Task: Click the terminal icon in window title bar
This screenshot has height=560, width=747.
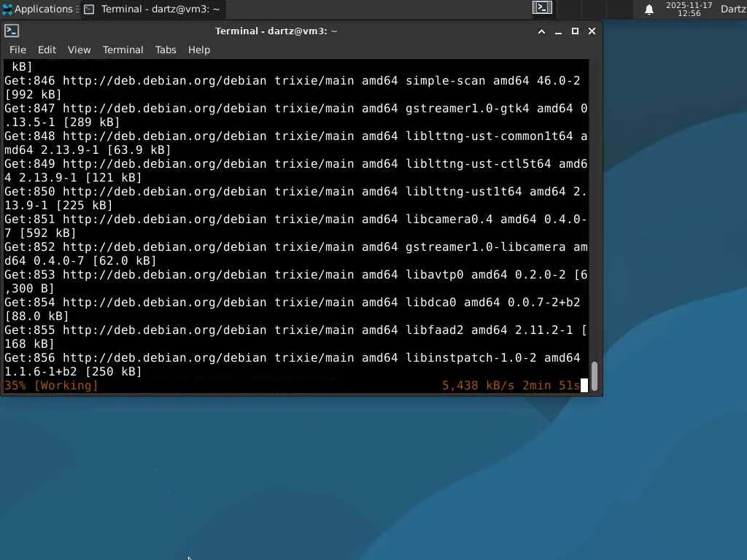Action: pyautogui.click(x=12, y=31)
